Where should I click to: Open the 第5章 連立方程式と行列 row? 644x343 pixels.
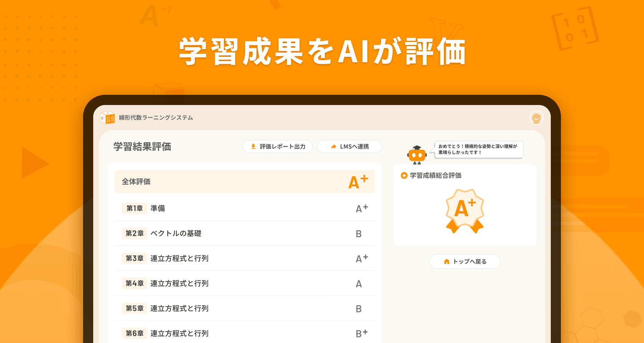click(244, 308)
